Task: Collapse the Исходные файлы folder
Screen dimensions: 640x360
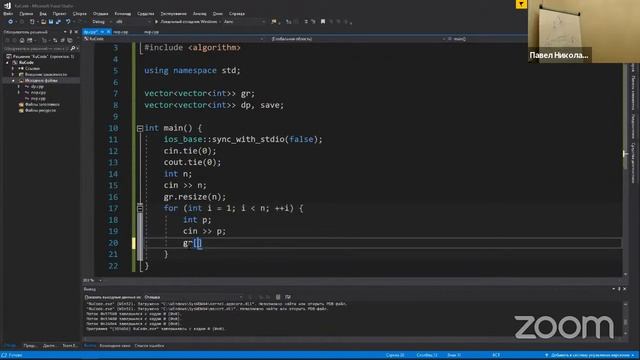Action: 13,80
